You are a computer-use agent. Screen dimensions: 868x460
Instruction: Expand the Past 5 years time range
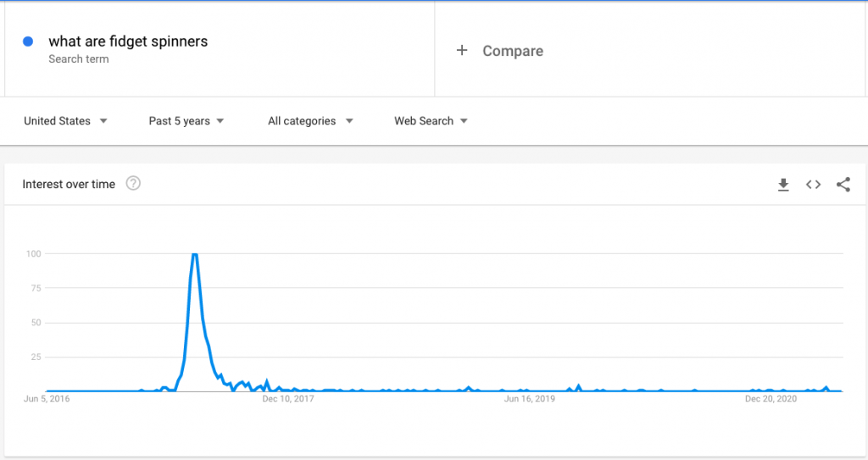[186, 121]
